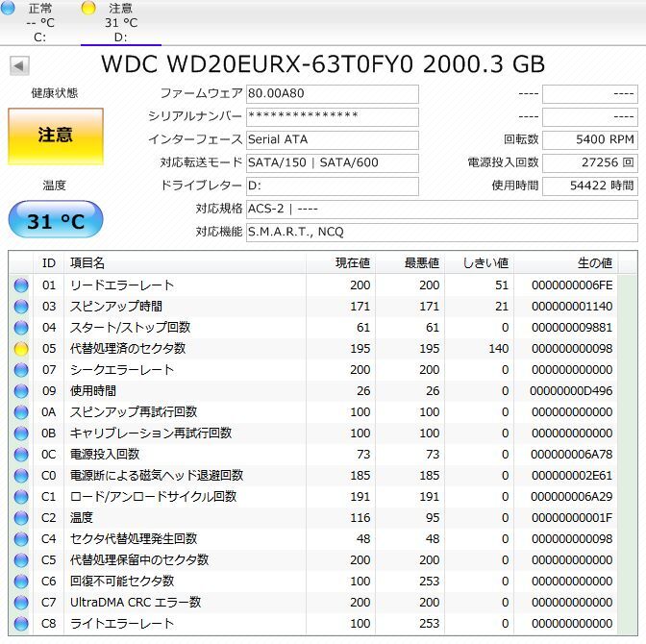
Task: Select the ロード/アンロードサイクル回数 row name
Action: tap(153, 497)
